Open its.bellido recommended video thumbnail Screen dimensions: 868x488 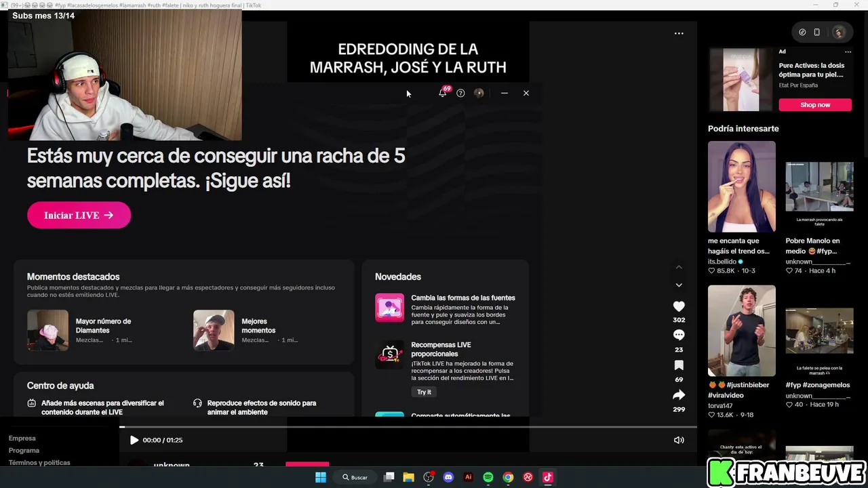(x=741, y=186)
